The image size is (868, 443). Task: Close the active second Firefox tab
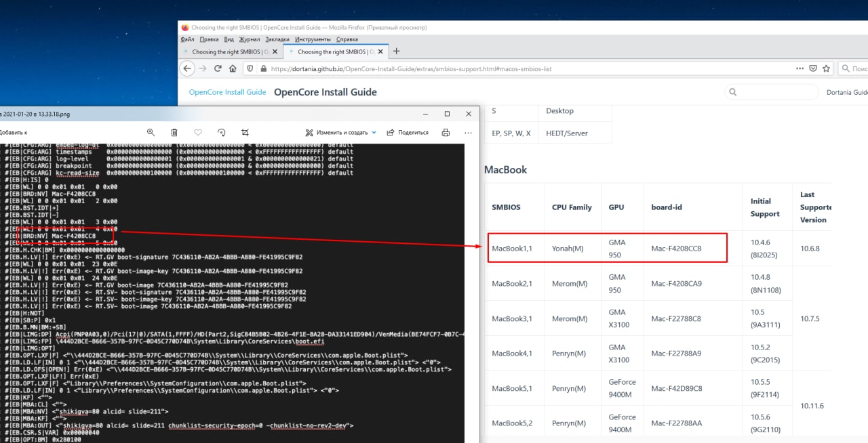(x=382, y=51)
